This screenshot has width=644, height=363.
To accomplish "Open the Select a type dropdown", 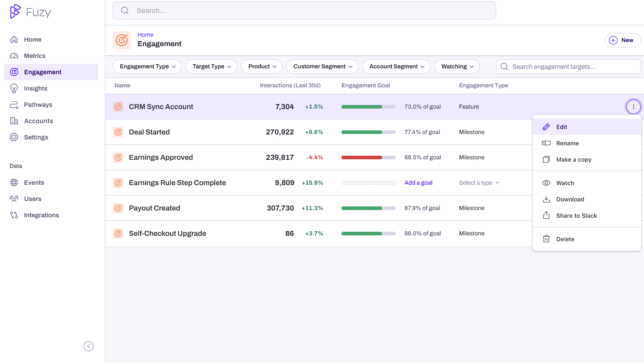I will coord(479,183).
